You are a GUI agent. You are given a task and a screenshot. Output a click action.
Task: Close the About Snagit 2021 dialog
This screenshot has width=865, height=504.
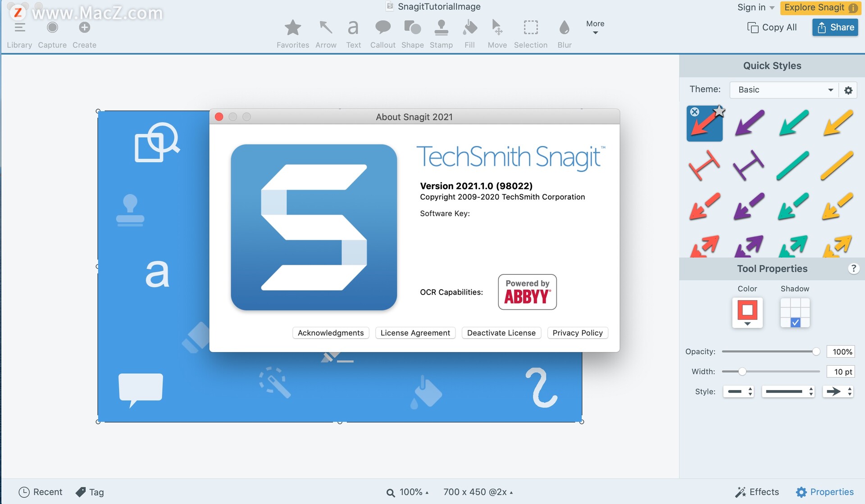tap(219, 117)
